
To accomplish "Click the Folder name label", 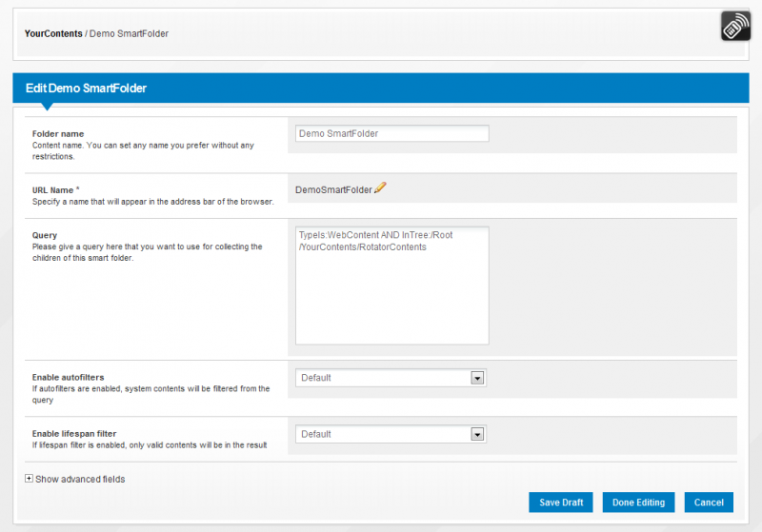I will 58,133.
